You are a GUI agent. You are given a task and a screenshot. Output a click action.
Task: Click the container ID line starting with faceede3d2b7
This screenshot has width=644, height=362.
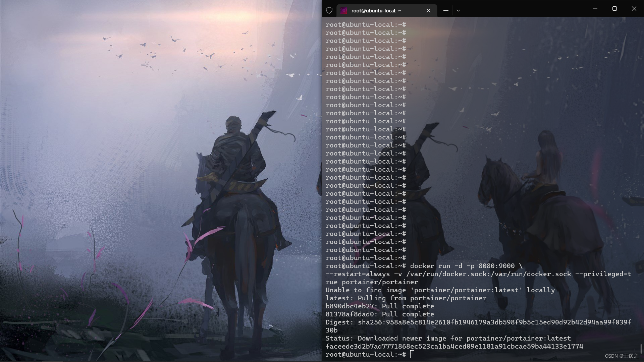(454, 347)
